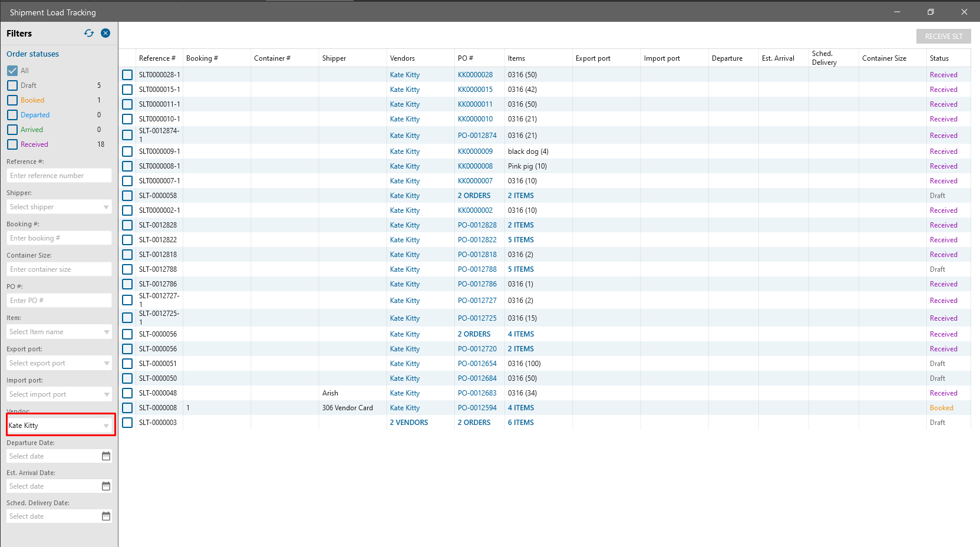Open PO link PO-0012594
Viewport: 980px width, 547px height.
477,408
